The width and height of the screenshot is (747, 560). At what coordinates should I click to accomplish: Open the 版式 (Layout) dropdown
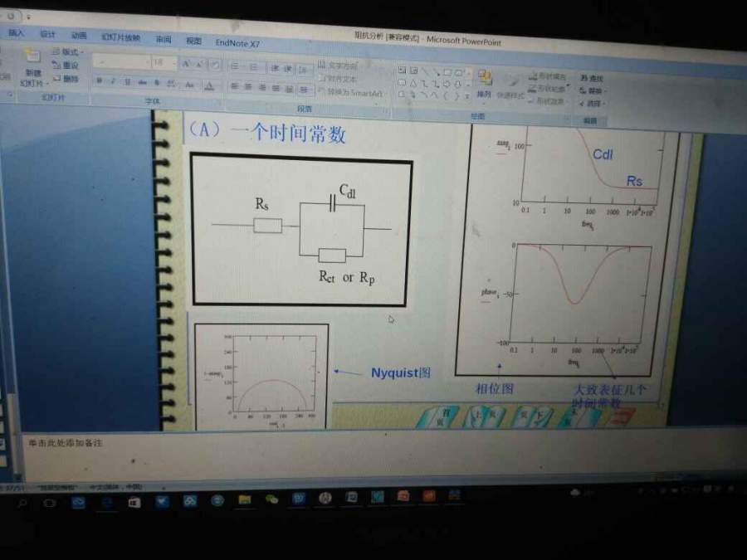68,51
